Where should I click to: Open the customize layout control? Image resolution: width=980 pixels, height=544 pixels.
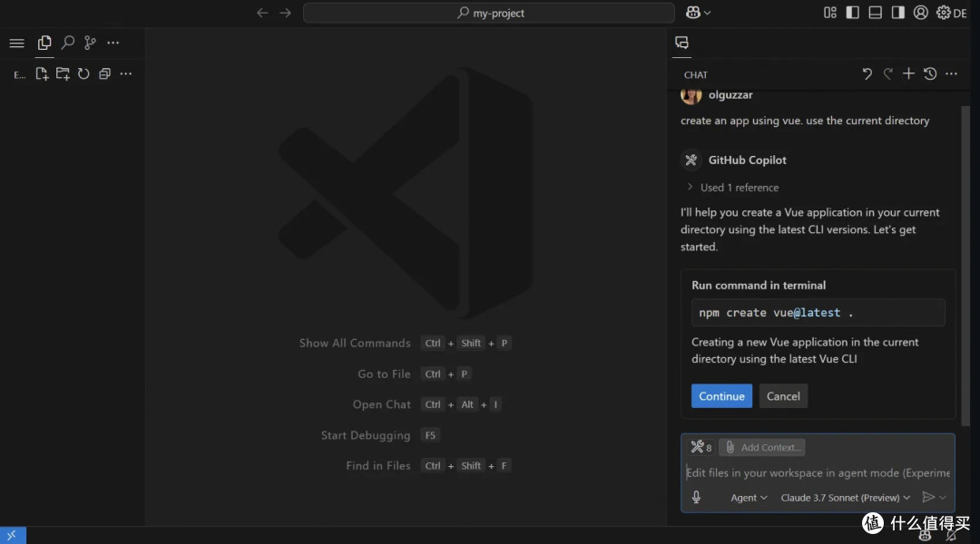[x=830, y=13]
